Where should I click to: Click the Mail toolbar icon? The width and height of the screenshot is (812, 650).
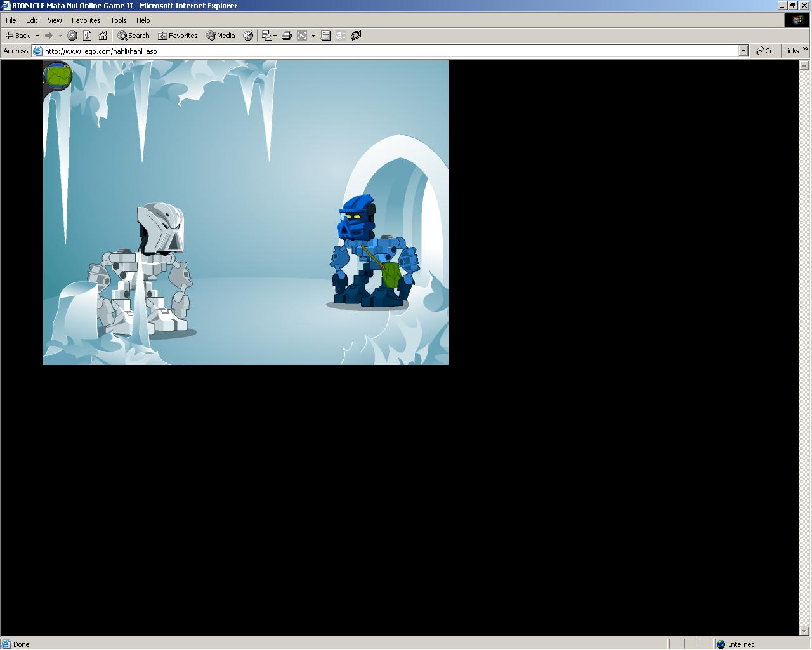click(269, 36)
